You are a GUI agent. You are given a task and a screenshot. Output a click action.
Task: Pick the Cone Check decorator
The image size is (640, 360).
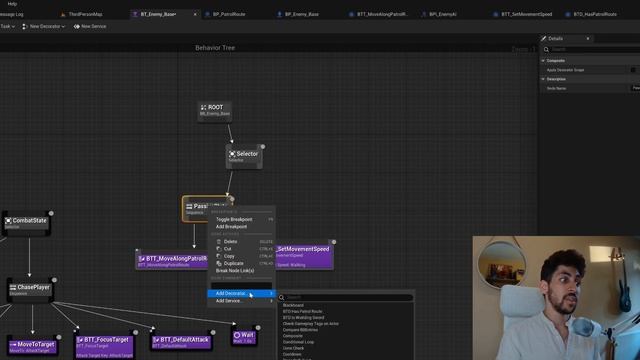293,348
